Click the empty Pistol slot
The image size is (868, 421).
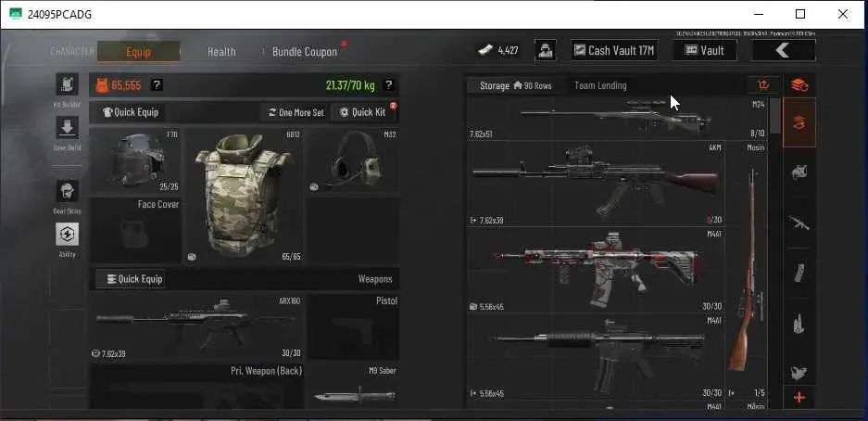tap(353, 326)
